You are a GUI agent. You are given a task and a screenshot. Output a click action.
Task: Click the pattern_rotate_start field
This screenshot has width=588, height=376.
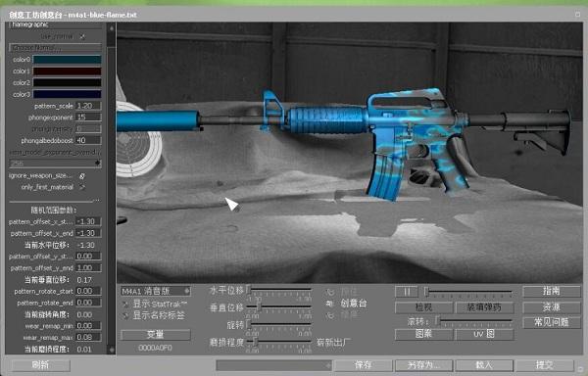point(88,291)
